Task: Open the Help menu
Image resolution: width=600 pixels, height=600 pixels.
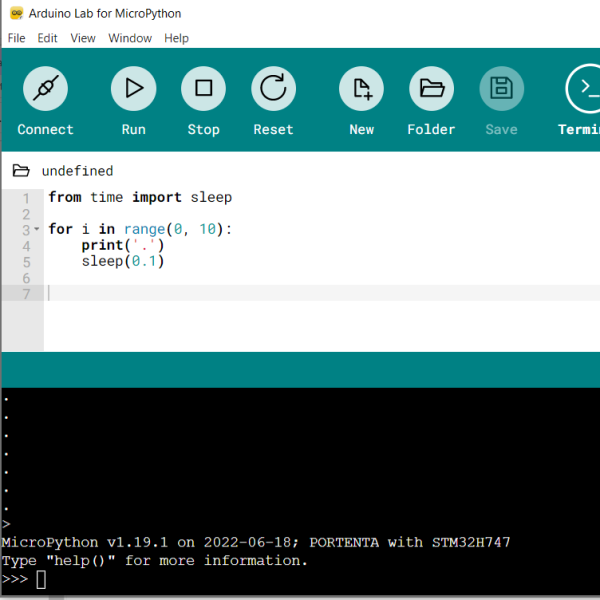Action: click(x=176, y=38)
